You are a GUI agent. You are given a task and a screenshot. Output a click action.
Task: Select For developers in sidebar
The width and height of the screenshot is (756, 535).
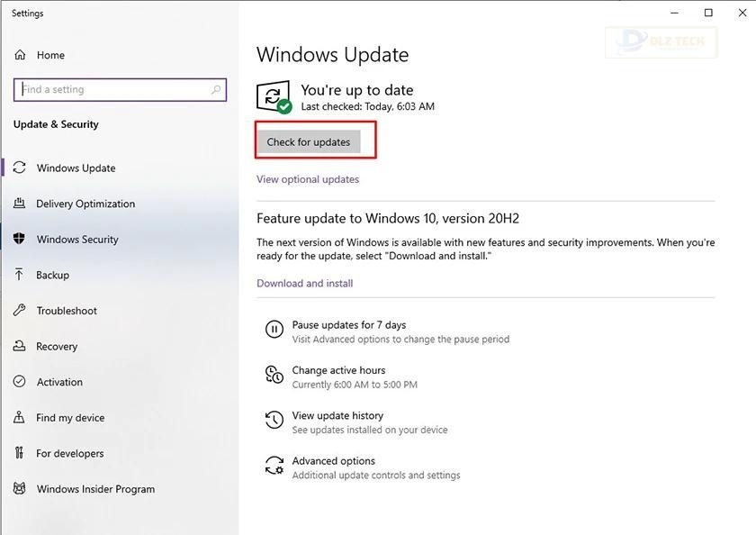pyautogui.click(x=70, y=453)
